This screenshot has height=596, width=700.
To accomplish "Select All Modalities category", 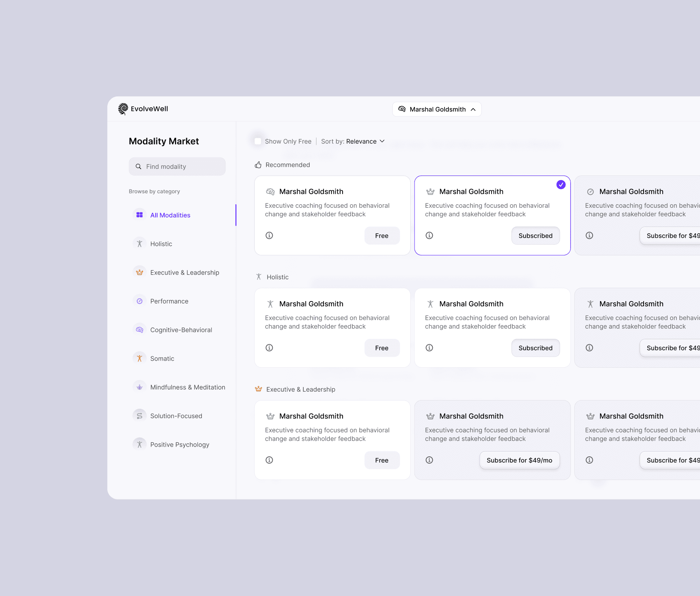I will click(170, 215).
